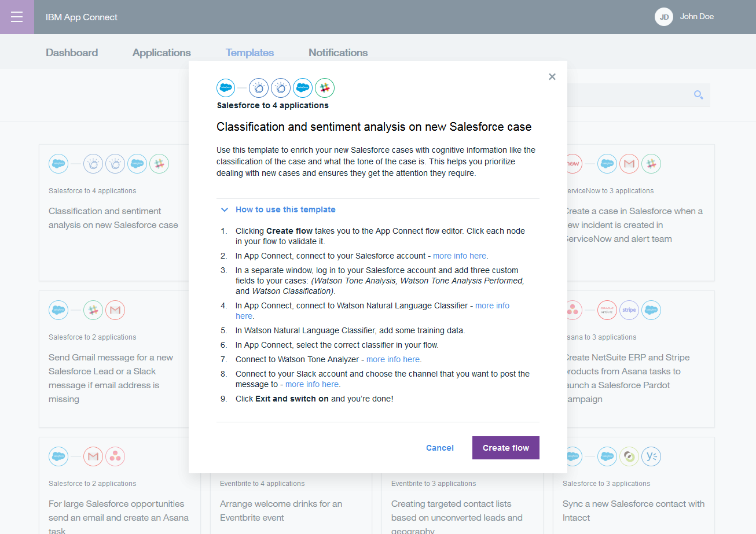This screenshot has height=534, width=756.
Task: Click Oracle NetSuite icon on Asana card
Action: click(x=607, y=310)
